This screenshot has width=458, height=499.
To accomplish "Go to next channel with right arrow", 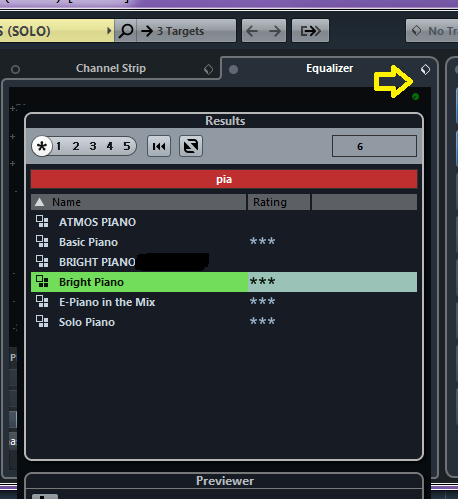I will point(275,31).
